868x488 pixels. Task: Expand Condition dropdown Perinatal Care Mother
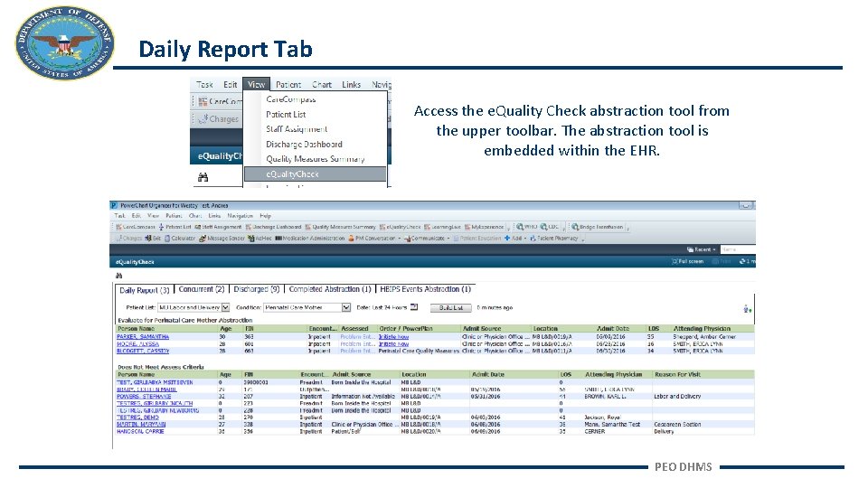[346, 307]
